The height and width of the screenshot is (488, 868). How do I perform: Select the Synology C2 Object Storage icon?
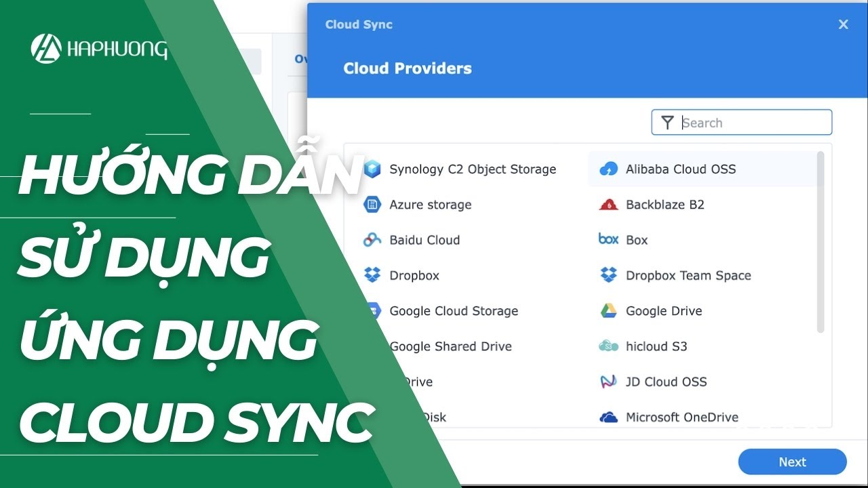tap(372, 169)
